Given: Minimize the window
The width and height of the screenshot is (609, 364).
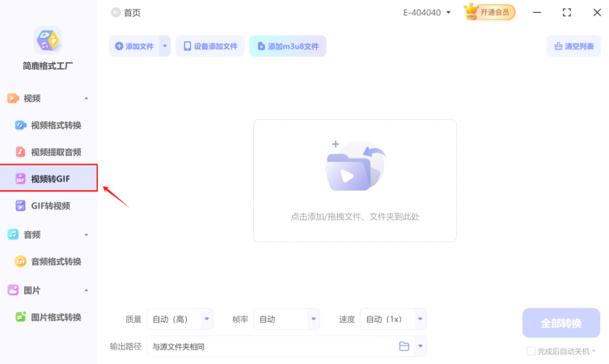Looking at the screenshot, I should (x=537, y=12).
